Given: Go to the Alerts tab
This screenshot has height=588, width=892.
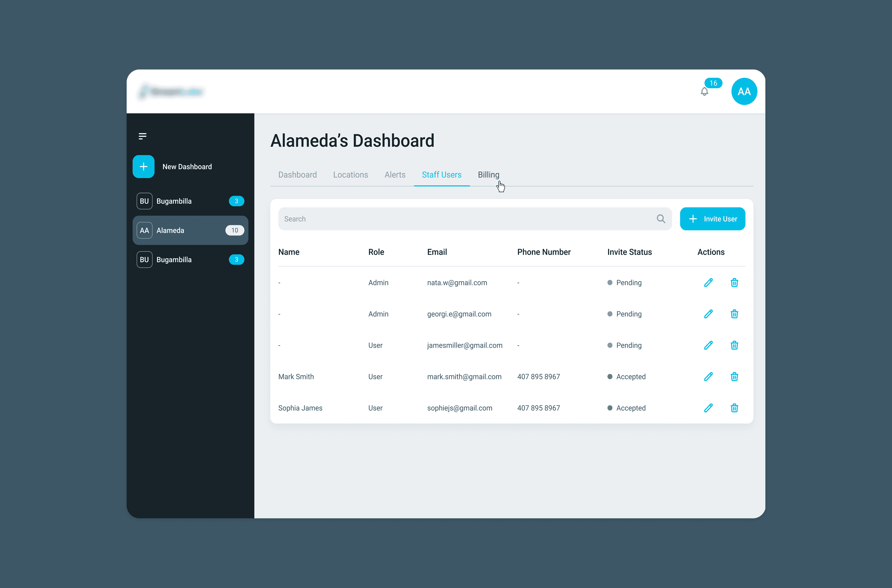Looking at the screenshot, I should 395,175.
